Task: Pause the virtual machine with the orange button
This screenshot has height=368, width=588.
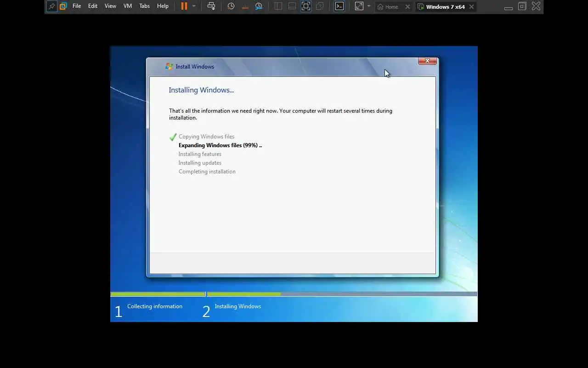Action: click(x=184, y=6)
